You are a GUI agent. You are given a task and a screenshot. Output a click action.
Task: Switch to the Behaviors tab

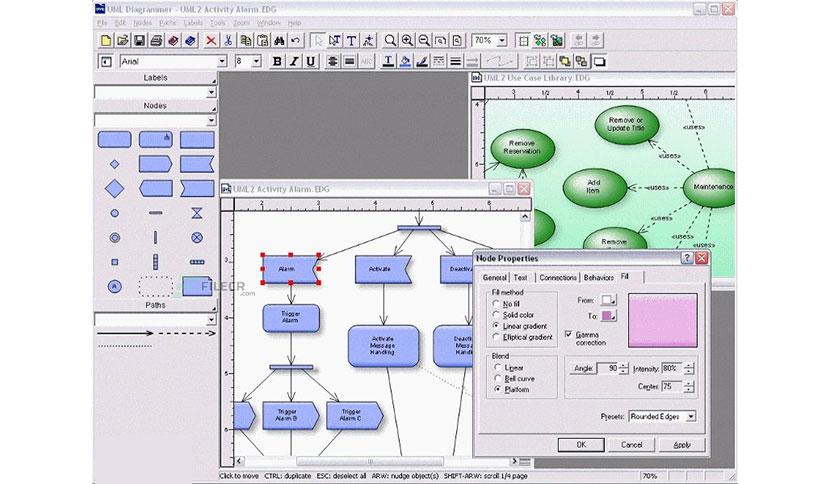[x=598, y=278]
